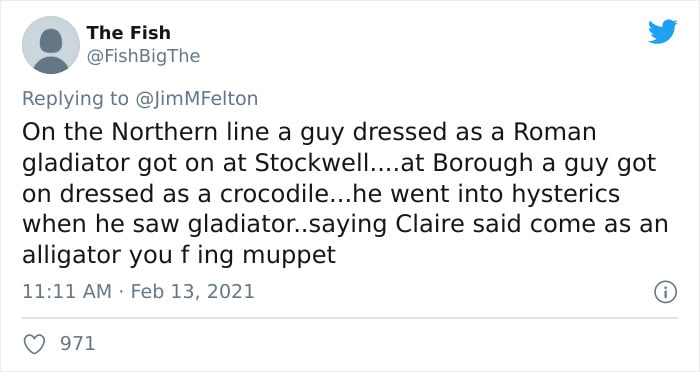Screen dimensions: 700x372
Task: Open The Fish's default avatar picture
Action: [51, 45]
